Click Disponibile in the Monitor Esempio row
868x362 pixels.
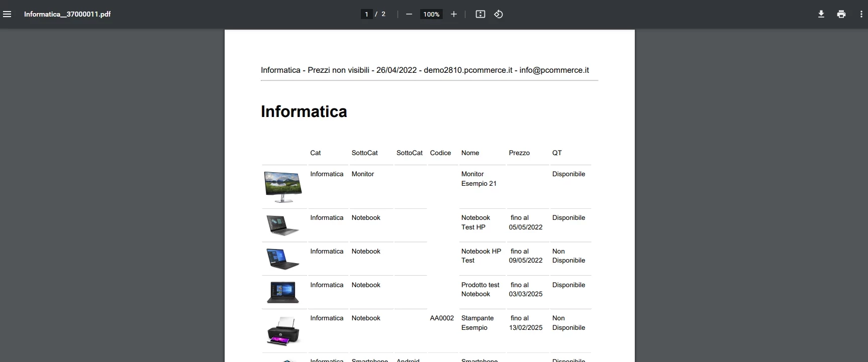coord(568,174)
